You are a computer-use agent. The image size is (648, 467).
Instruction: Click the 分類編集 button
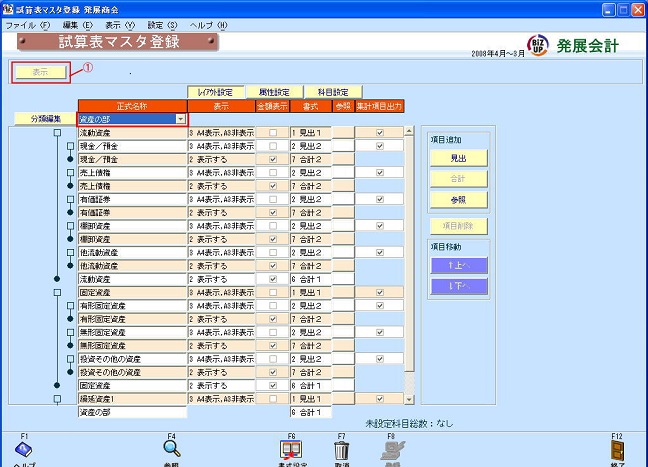[x=44, y=119]
